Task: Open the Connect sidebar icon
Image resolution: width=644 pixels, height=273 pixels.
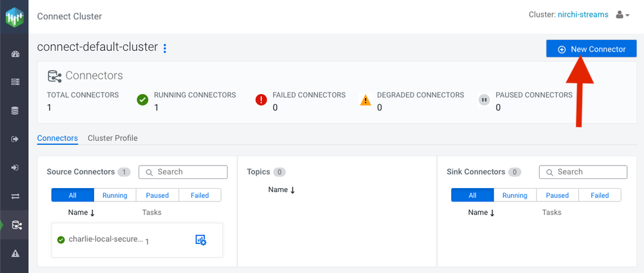Action: (x=16, y=225)
